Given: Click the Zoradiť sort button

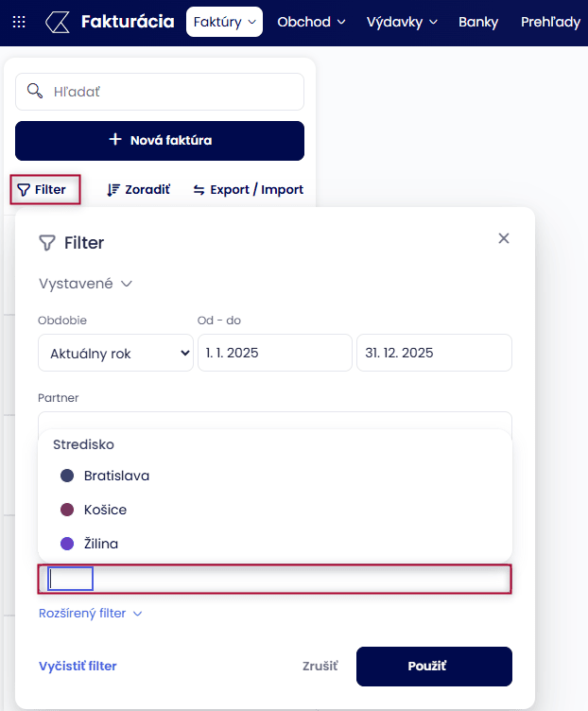Looking at the screenshot, I should click(138, 189).
